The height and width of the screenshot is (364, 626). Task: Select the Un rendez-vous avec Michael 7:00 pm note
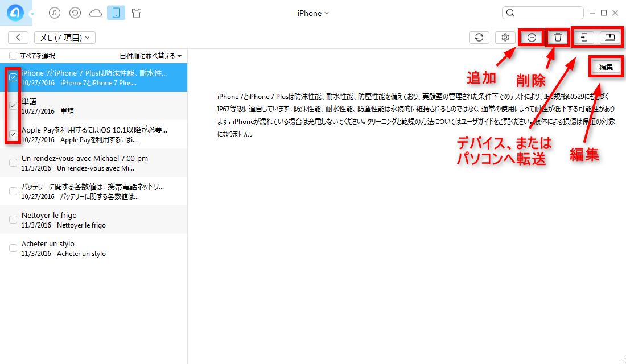click(93, 163)
